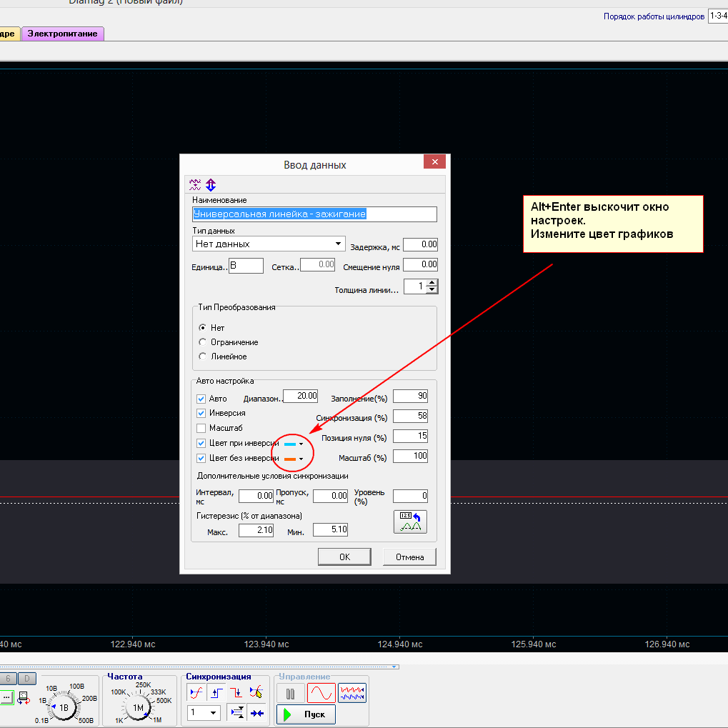Select falling edge synchronization icon
Screen dimensions: 728x728
click(236, 693)
